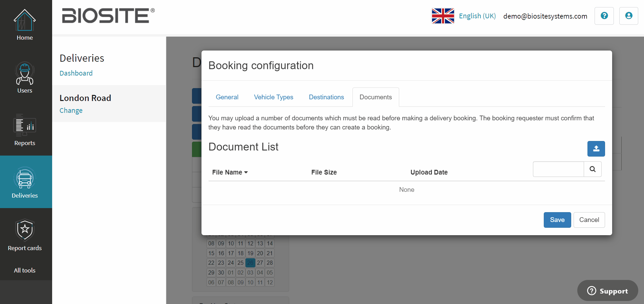
Task: Open Report cards module
Action: click(25, 235)
